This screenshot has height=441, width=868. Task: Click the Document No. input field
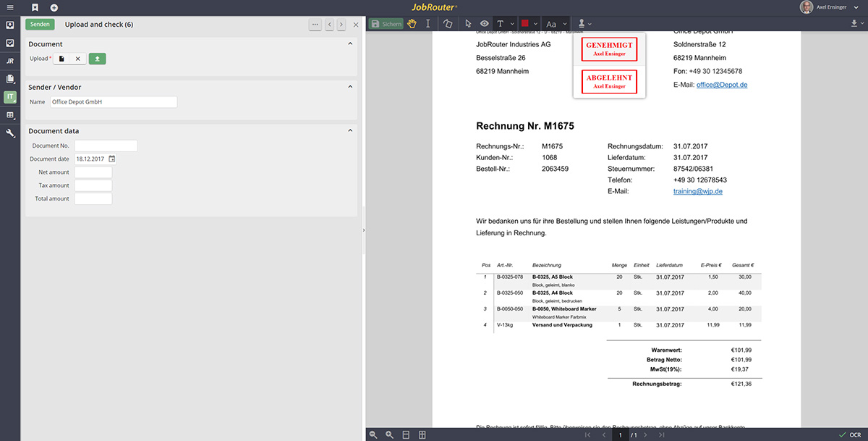106,146
